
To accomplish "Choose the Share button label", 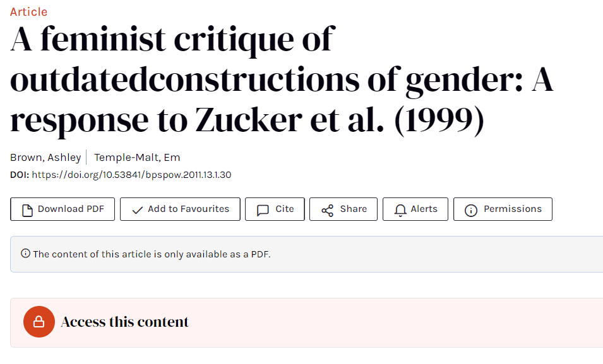I will point(353,209).
